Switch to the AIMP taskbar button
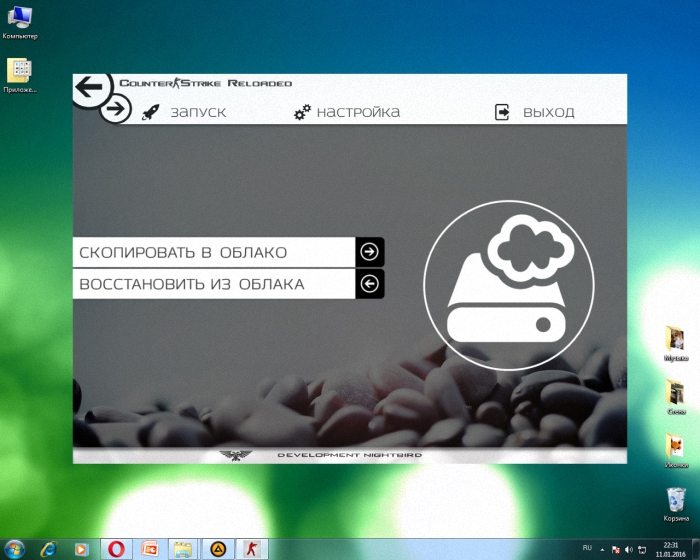Screen dimensions: 700x560 (218, 549)
